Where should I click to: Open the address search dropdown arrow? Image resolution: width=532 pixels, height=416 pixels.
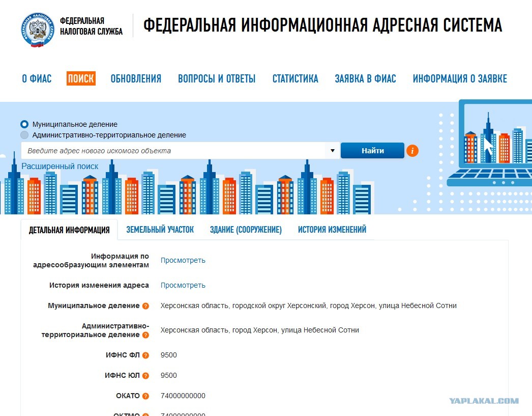click(333, 150)
